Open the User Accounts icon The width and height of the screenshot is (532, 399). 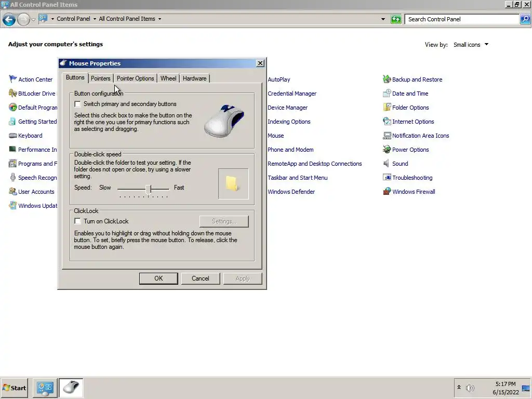tap(12, 191)
